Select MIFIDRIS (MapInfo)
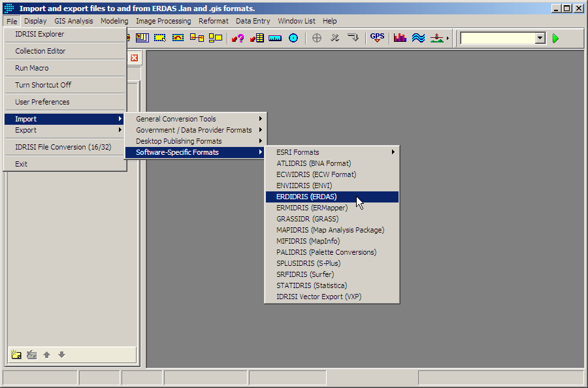The image size is (588, 388). 333,241
